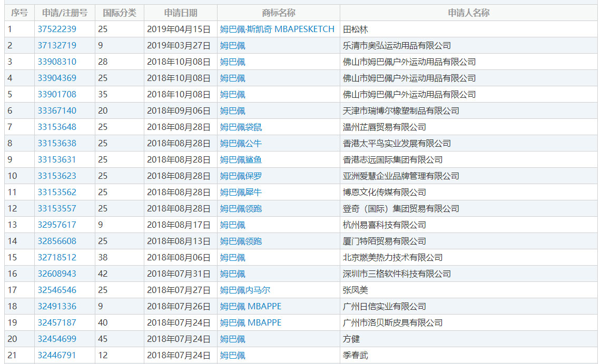Open 姆巴佩 MBAPPE for number 32491336
This screenshot has height=364, width=601.
click(251, 307)
